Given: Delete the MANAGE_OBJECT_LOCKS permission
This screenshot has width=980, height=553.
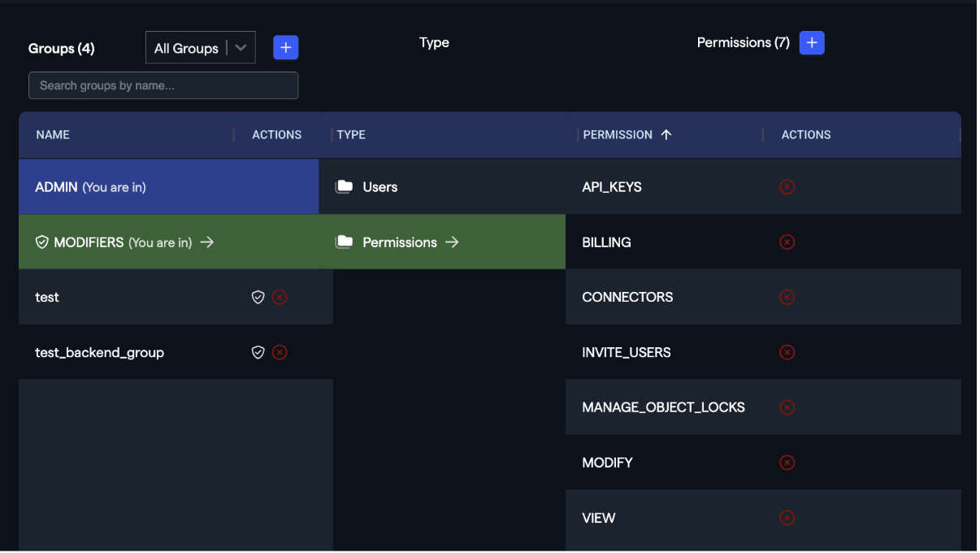Looking at the screenshot, I should 787,407.
